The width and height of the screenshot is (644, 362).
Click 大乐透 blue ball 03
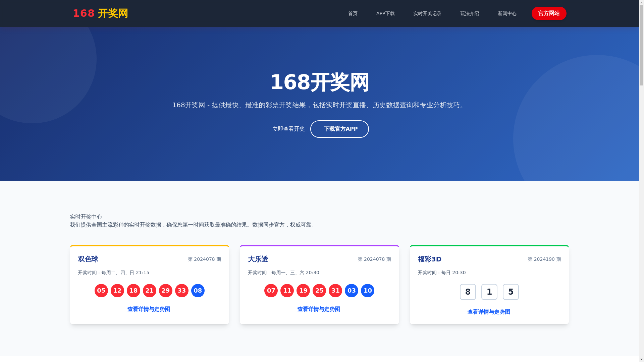352,291
